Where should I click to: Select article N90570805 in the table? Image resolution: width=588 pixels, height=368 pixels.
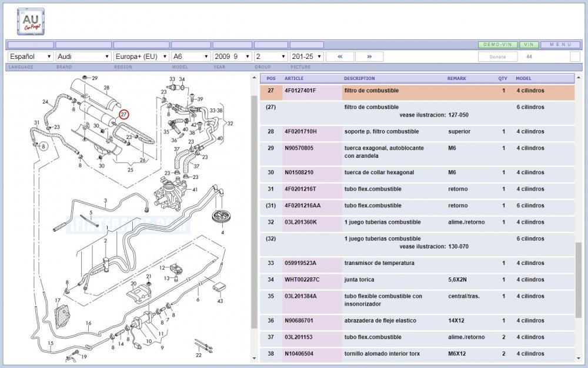pos(300,148)
